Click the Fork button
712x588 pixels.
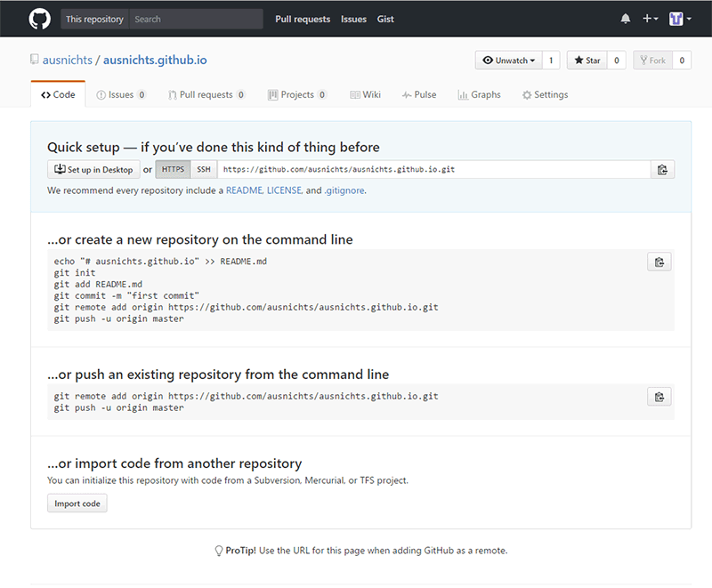(652, 60)
